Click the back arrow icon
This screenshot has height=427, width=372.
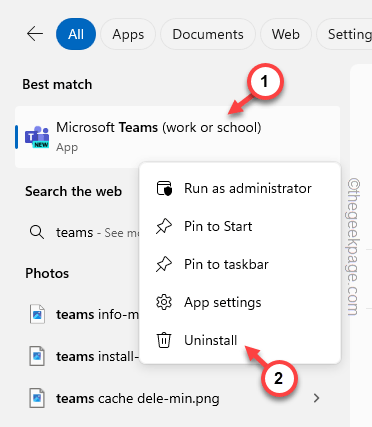tap(35, 34)
